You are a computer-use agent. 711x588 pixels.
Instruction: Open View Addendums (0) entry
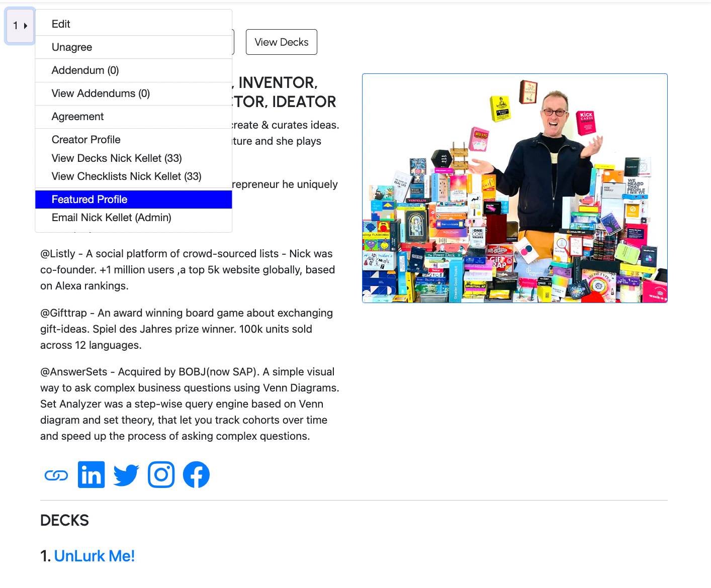point(134,93)
